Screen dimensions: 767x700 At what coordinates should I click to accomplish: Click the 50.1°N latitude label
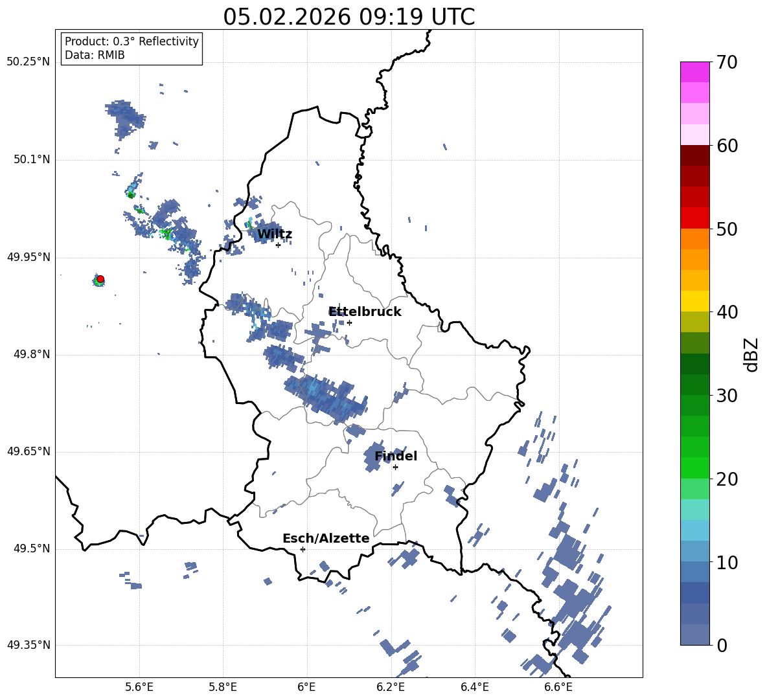pos(31,160)
